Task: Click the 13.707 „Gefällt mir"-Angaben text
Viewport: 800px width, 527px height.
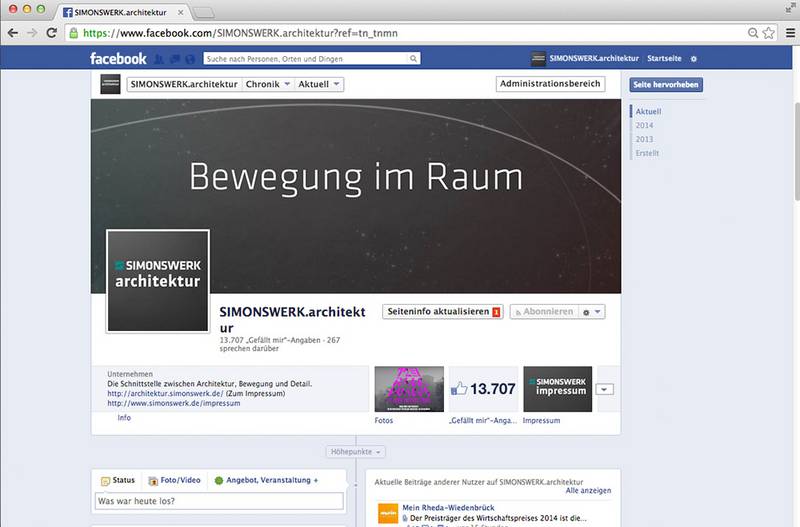Action: click(270, 340)
